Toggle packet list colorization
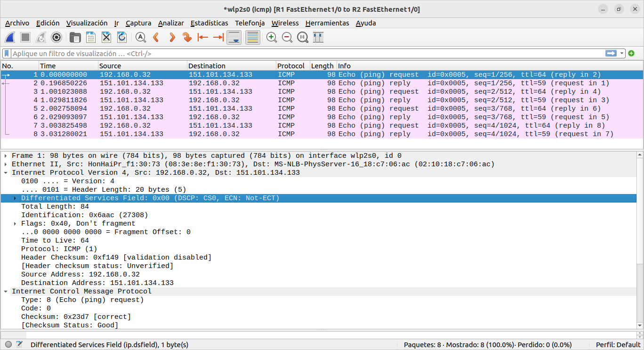Image resolution: width=644 pixels, height=350 pixels. [253, 37]
